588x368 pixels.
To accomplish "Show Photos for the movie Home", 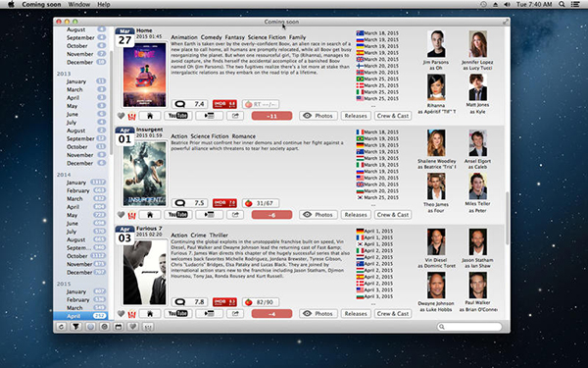I will tap(318, 116).
